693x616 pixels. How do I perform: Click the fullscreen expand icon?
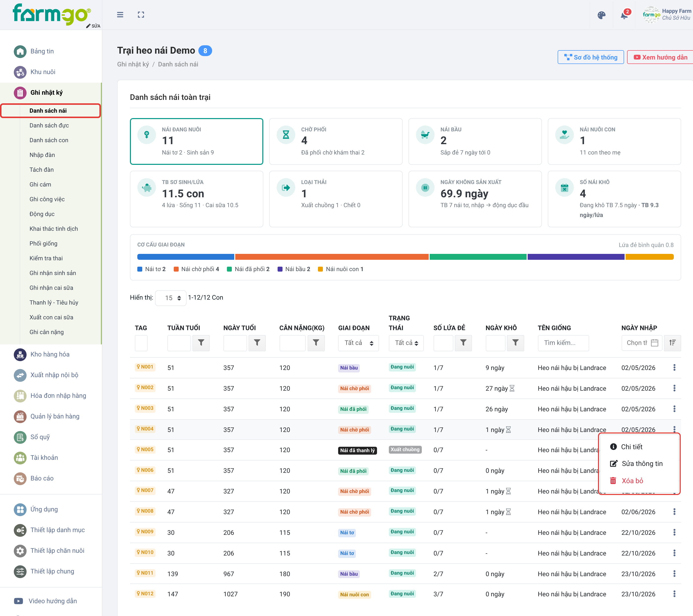tap(141, 15)
